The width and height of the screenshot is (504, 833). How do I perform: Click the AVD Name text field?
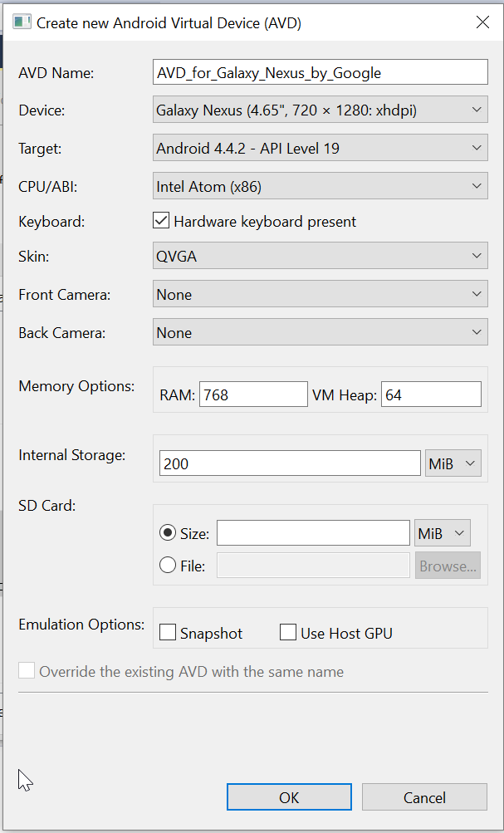click(321, 72)
